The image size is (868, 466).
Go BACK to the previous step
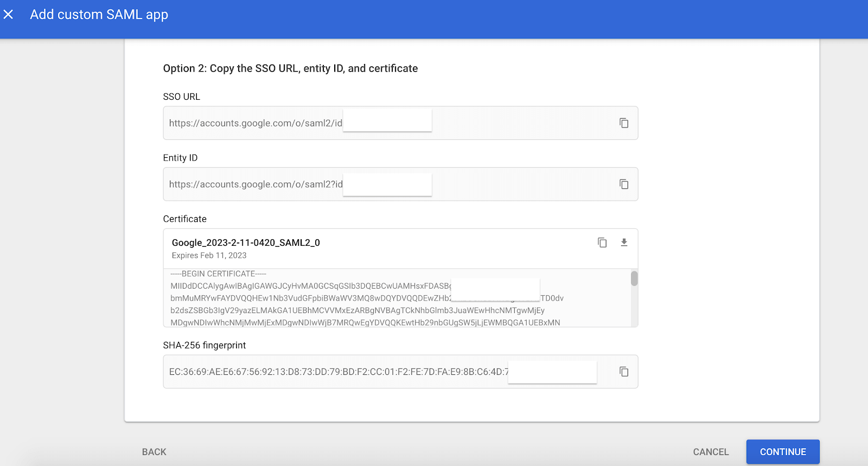(154, 452)
